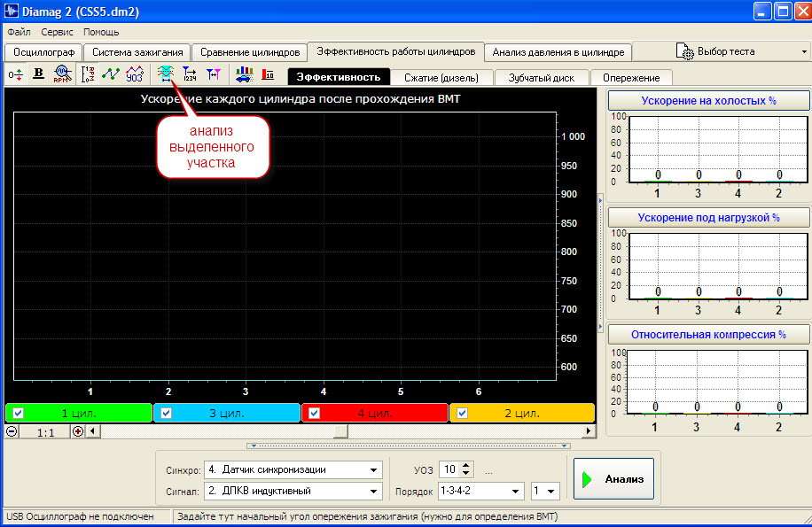Click 'USB Осциллограф не подключен' status text
Image resolution: width=812 pixels, height=527 pixels.
point(81,516)
